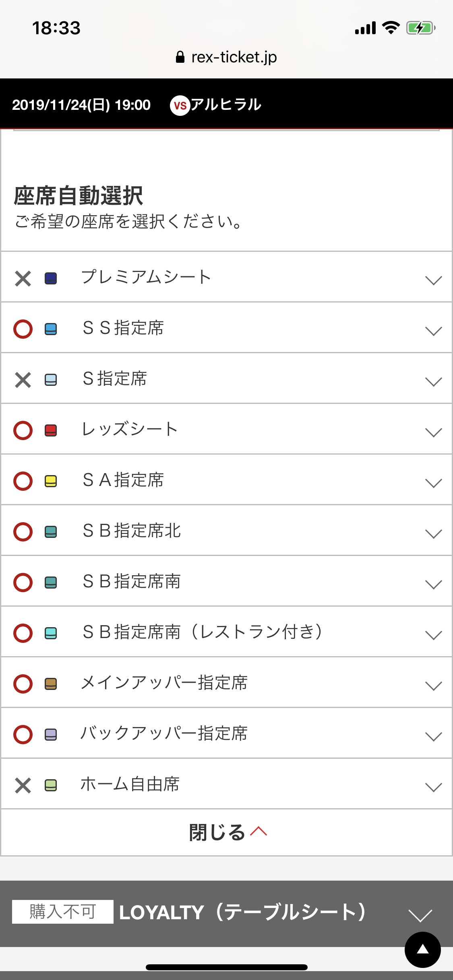Select the SB指定席南（レストラン付き） row

[x=202, y=632]
